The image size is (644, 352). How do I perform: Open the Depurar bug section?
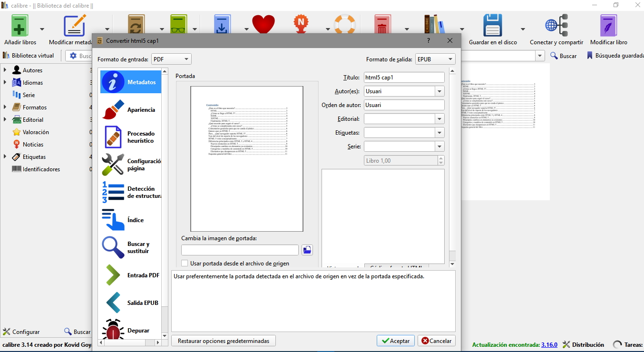pyautogui.click(x=131, y=329)
